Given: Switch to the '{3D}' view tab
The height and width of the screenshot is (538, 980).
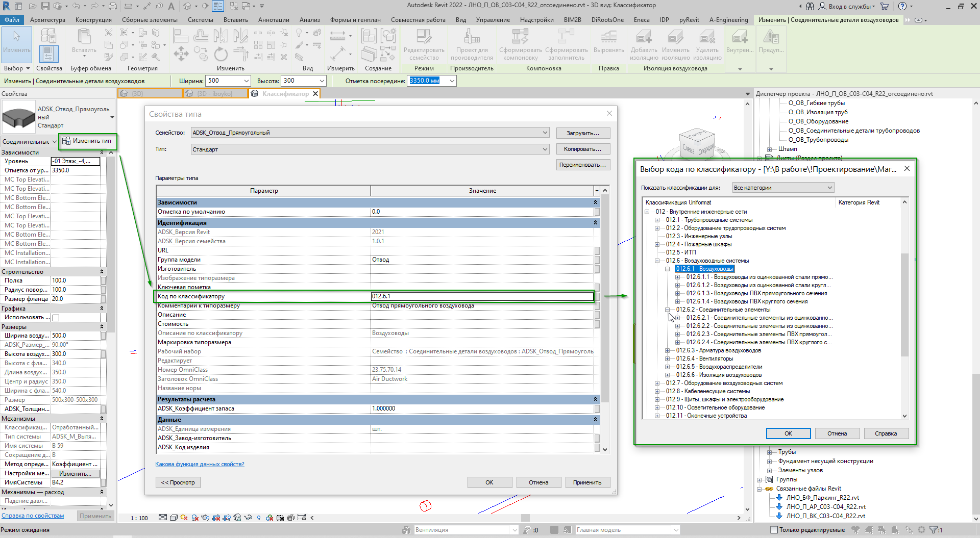Looking at the screenshot, I should 150,94.
